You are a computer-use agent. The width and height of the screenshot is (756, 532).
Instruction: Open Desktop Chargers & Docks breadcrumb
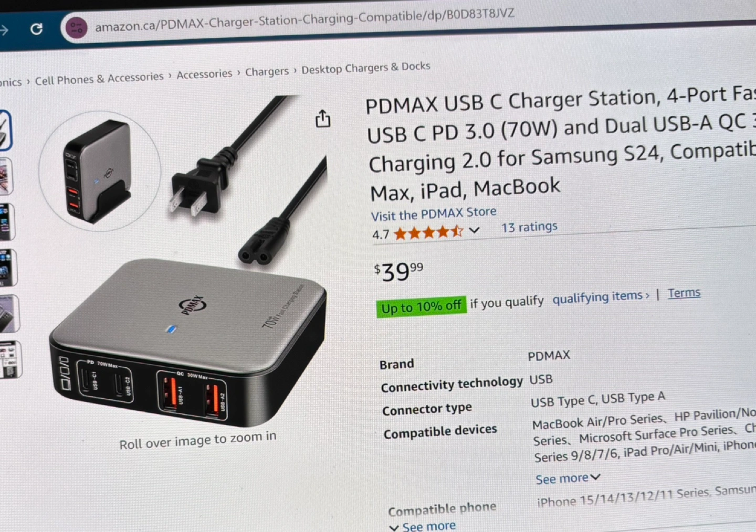click(366, 68)
